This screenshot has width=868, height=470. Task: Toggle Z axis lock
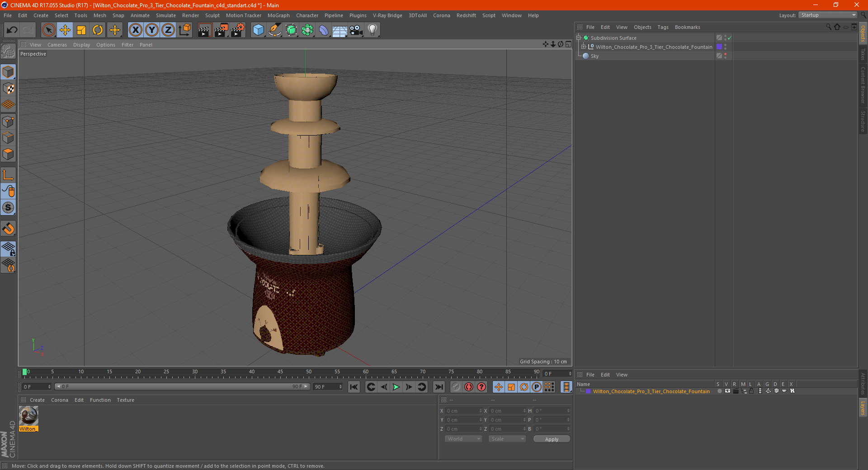coord(168,30)
